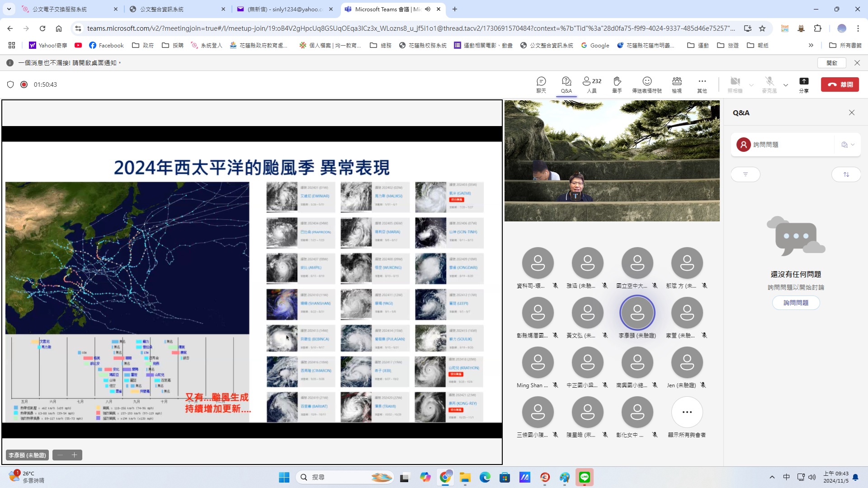Raise hand with the 舉手 icon
This screenshot has height=488, width=868.
[617, 84]
